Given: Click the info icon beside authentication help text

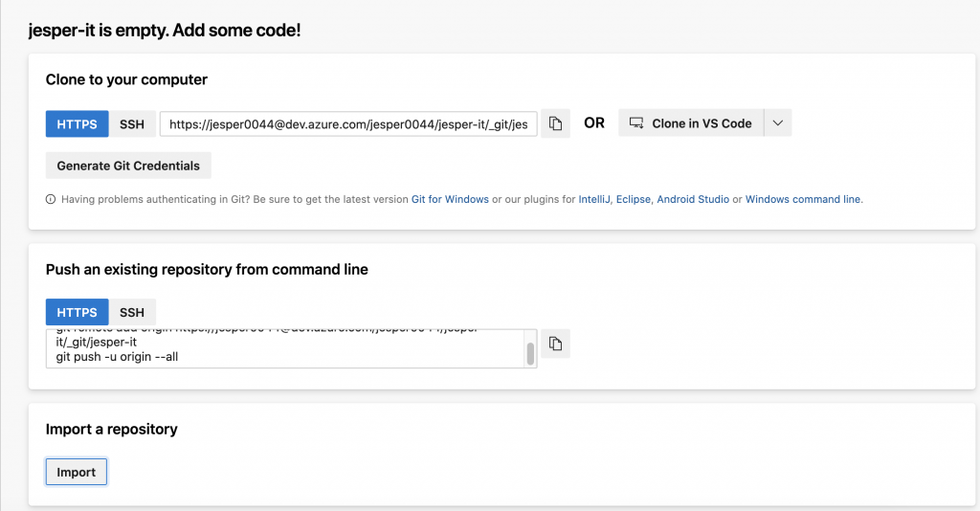Looking at the screenshot, I should [51, 199].
